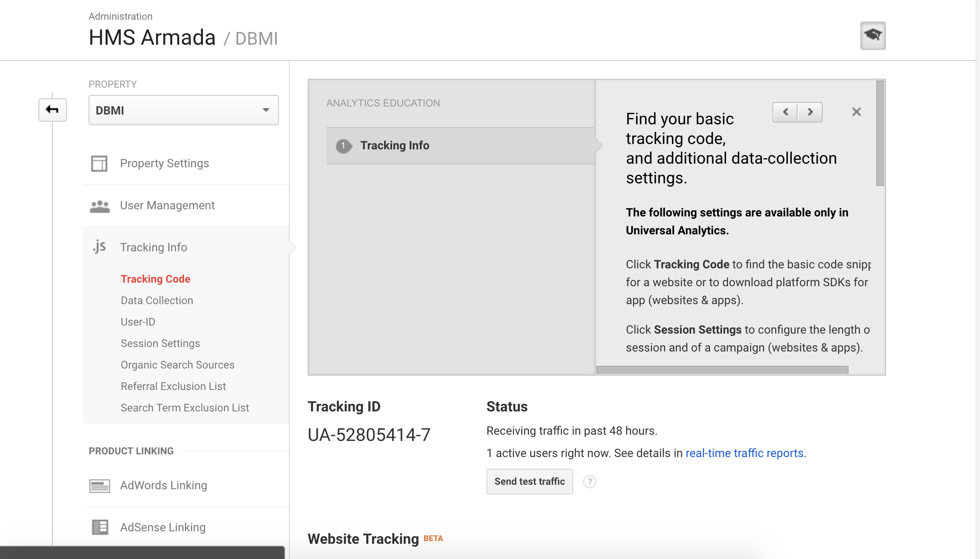This screenshot has width=980, height=559.
Task: Click the education panel horizontal scrollbar
Action: (722, 370)
